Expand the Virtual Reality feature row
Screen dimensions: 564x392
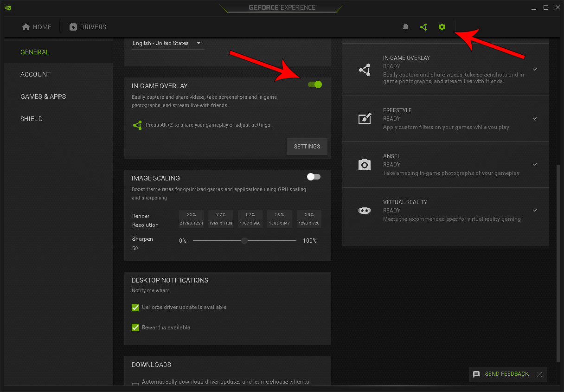(535, 211)
